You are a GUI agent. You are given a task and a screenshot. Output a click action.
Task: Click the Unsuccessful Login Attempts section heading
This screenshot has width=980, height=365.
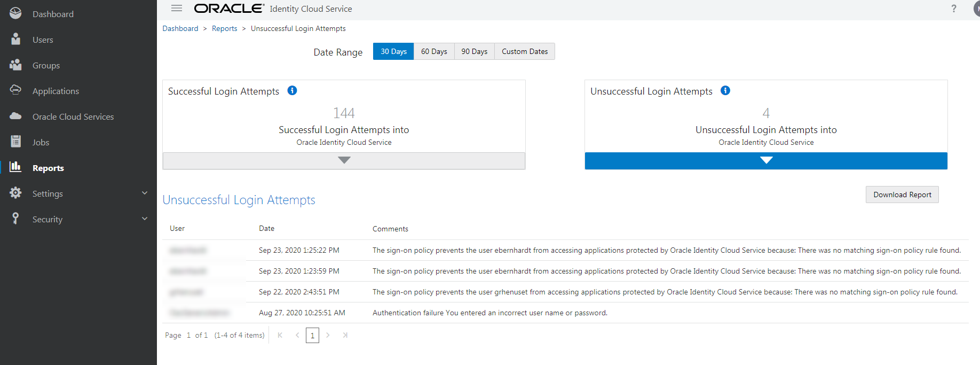click(239, 200)
